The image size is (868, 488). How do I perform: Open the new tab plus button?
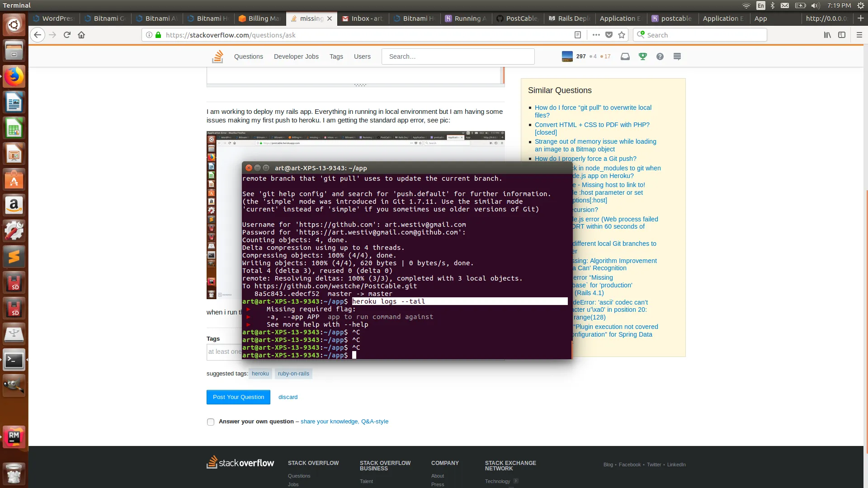pyautogui.click(x=860, y=19)
